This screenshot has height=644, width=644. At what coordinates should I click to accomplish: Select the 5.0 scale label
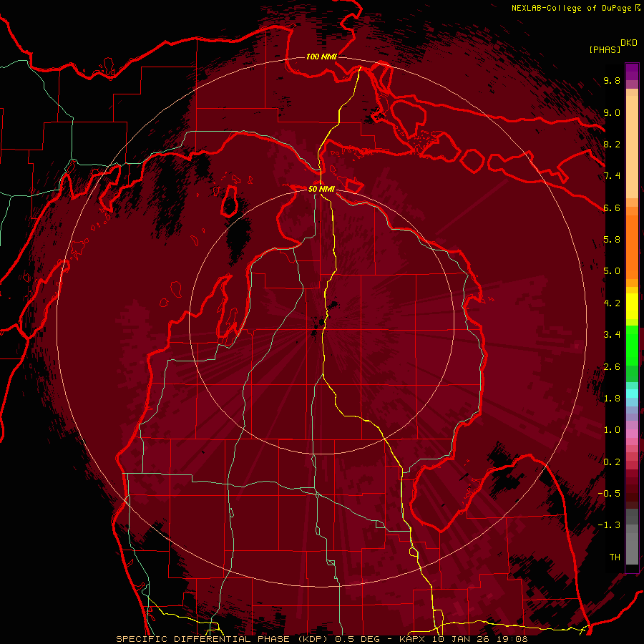612,271
